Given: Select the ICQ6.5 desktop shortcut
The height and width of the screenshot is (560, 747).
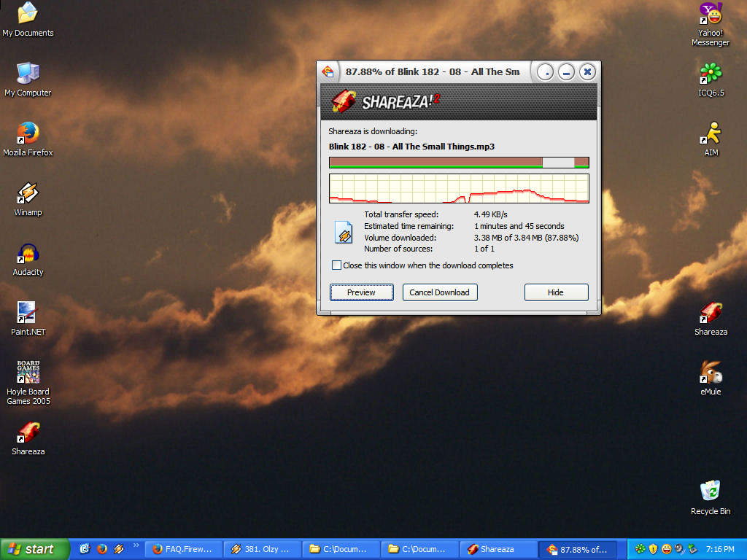Looking at the screenshot, I should (x=711, y=79).
